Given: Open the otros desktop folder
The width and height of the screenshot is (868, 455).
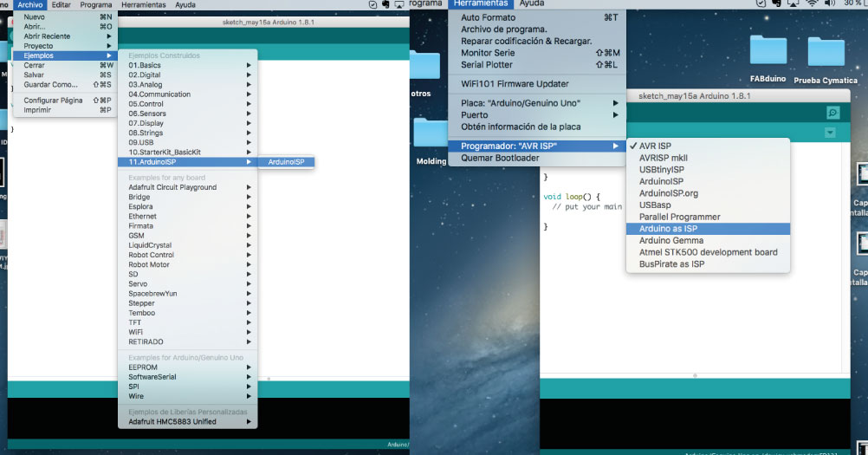Looking at the screenshot, I should coord(425,75).
